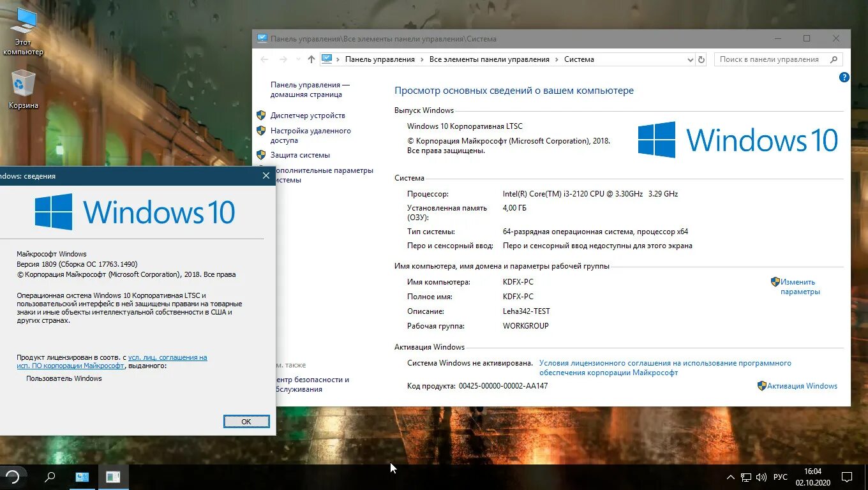Viewport: 868px width, 490px height.
Task: Expand hidden tray icons chevron
Action: [731, 477]
